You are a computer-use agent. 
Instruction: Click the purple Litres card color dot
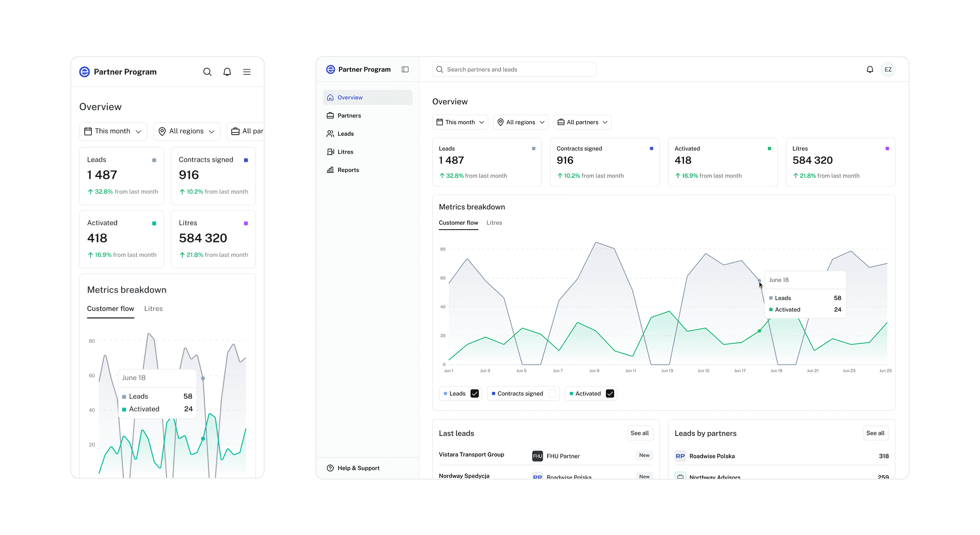click(x=887, y=148)
